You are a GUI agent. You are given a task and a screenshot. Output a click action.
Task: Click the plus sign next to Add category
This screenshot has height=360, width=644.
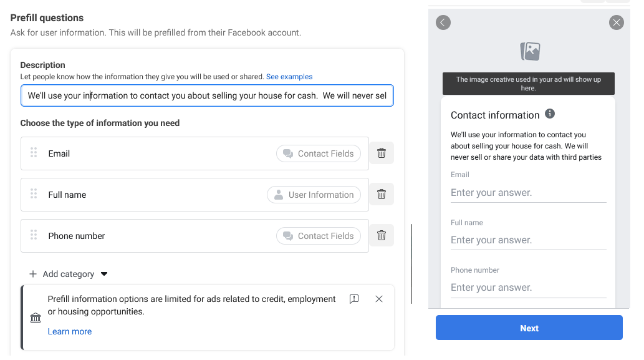coord(33,274)
